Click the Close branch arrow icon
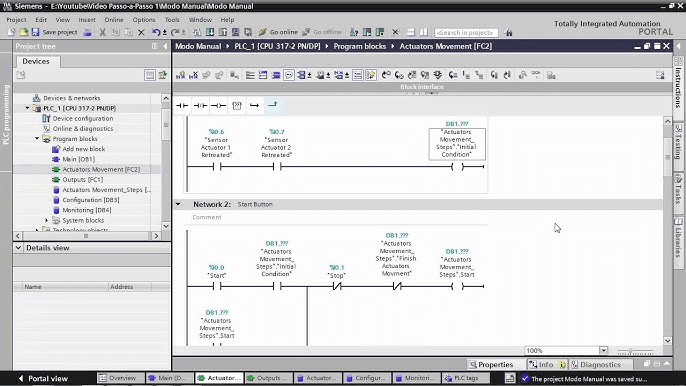 [x=273, y=105]
